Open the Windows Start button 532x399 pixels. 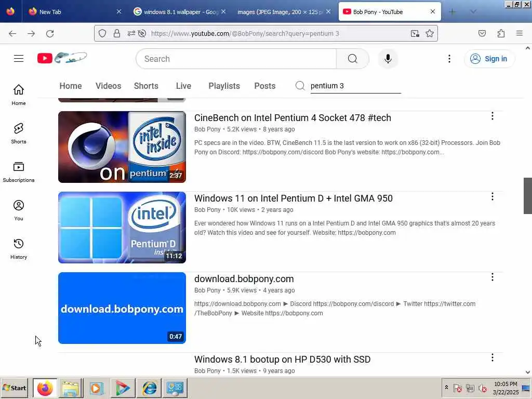click(14, 388)
